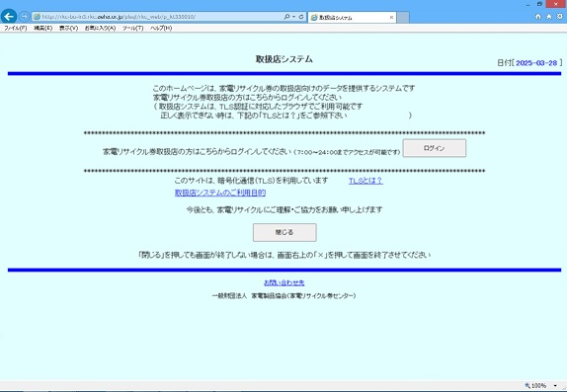Click the search magnifier icon in address bar
Image resolution: width=567 pixels, height=392 pixels.
[x=286, y=17]
